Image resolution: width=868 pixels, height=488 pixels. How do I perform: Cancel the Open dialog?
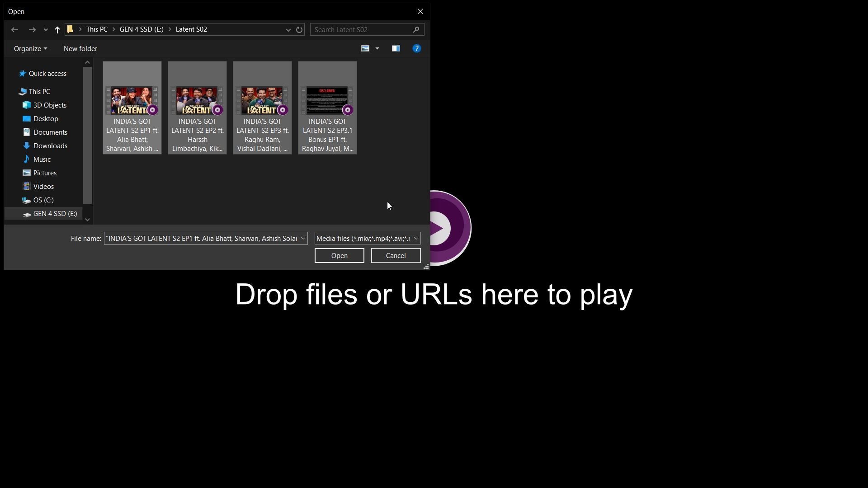point(396,256)
